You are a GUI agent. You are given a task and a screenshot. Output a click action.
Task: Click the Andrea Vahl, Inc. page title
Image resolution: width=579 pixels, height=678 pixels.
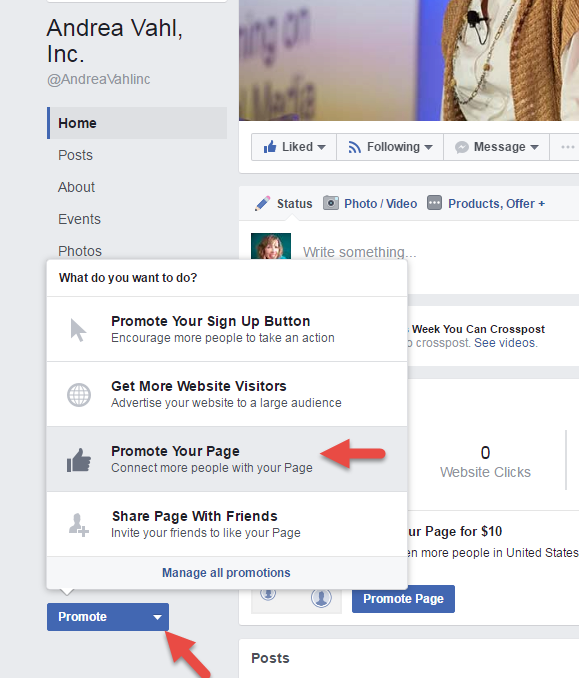tap(115, 41)
